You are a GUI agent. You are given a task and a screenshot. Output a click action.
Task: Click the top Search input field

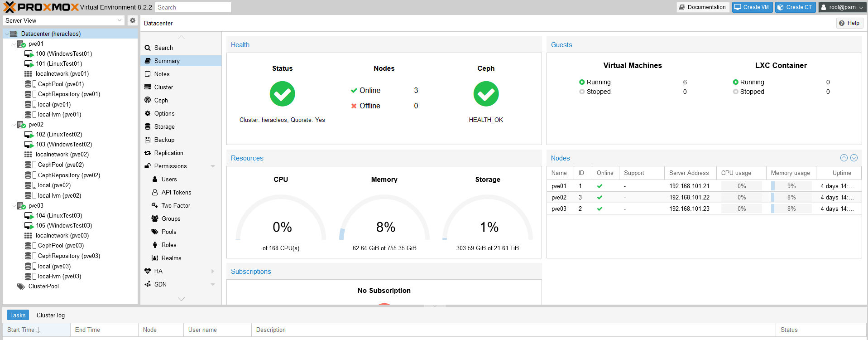[193, 7]
